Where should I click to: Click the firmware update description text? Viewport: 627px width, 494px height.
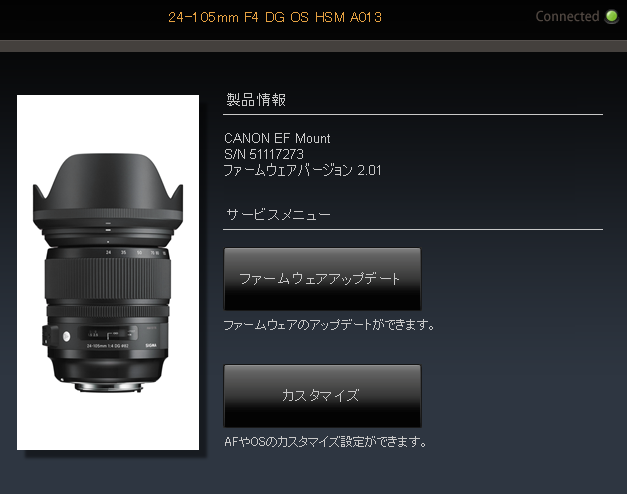[x=329, y=325]
